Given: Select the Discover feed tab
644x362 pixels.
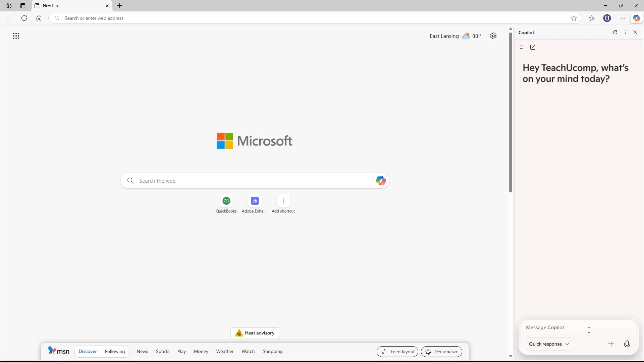Looking at the screenshot, I should (88, 351).
